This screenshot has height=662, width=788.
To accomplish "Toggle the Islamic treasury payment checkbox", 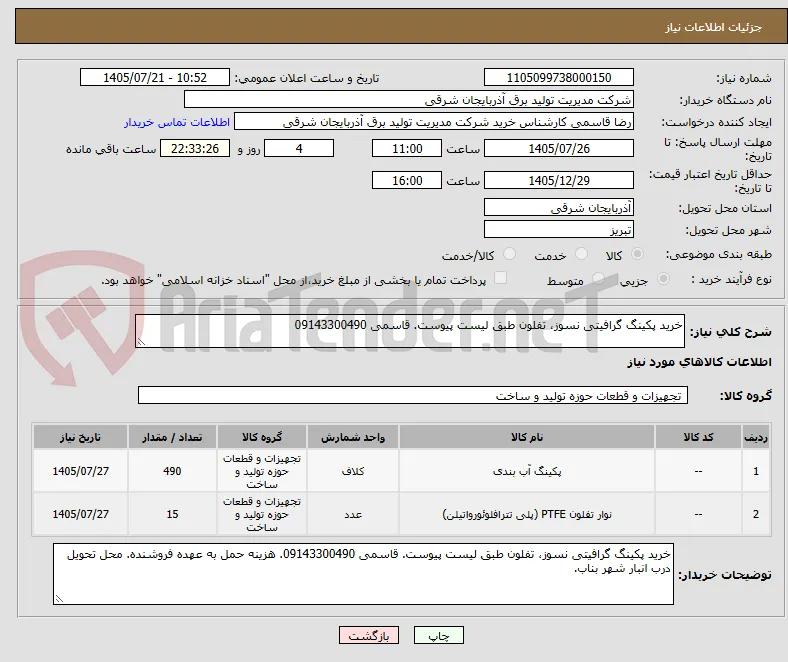I will pos(501,278).
